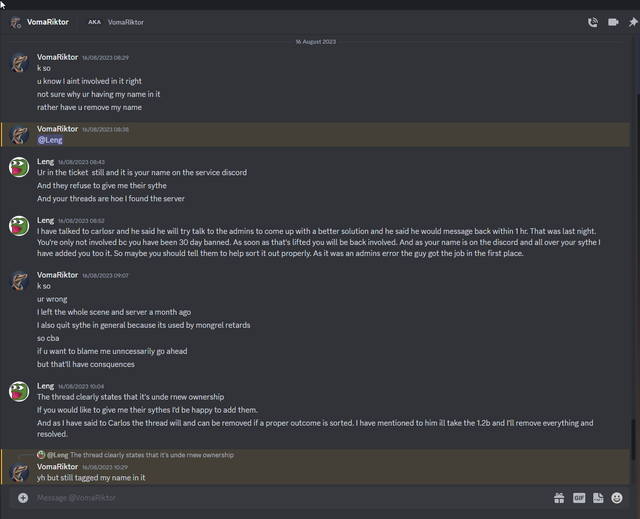Open the attachment plus button

(23, 497)
